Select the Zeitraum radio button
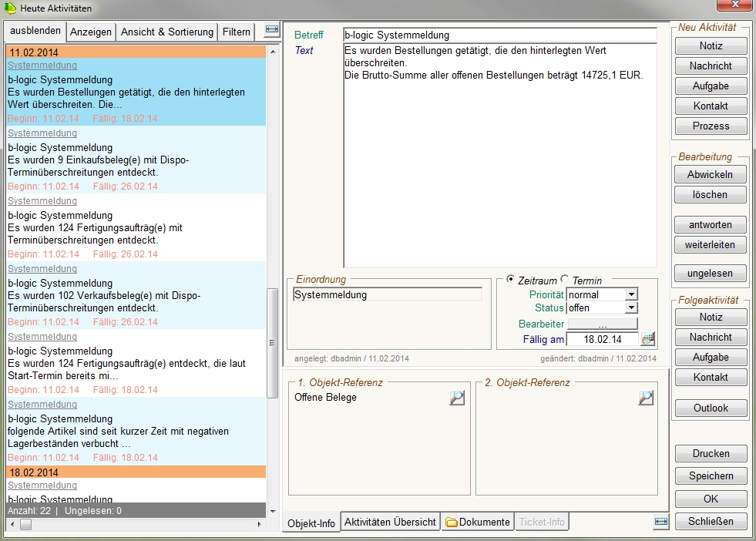Viewport: 756px width, 541px height. 511,280
